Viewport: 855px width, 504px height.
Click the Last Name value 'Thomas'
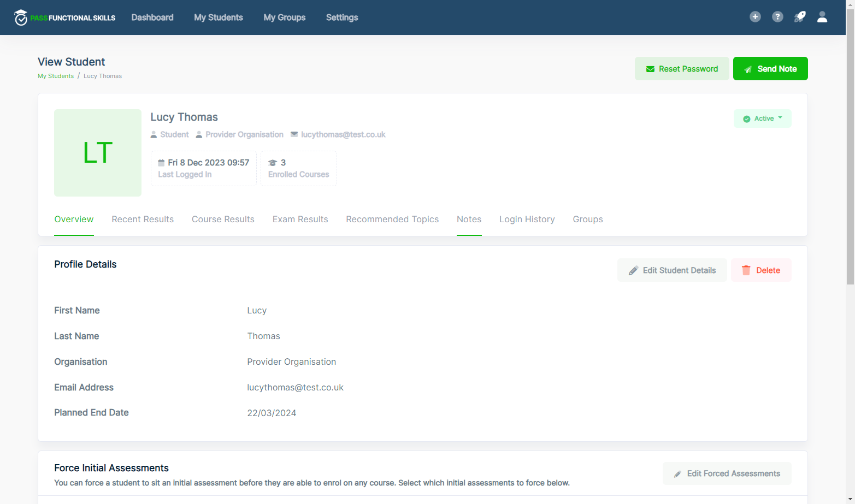coord(263,336)
